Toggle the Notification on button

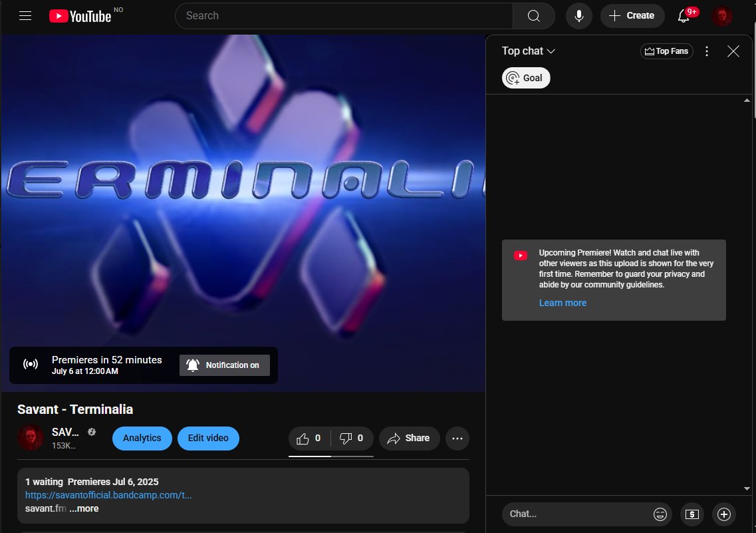pyautogui.click(x=224, y=365)
